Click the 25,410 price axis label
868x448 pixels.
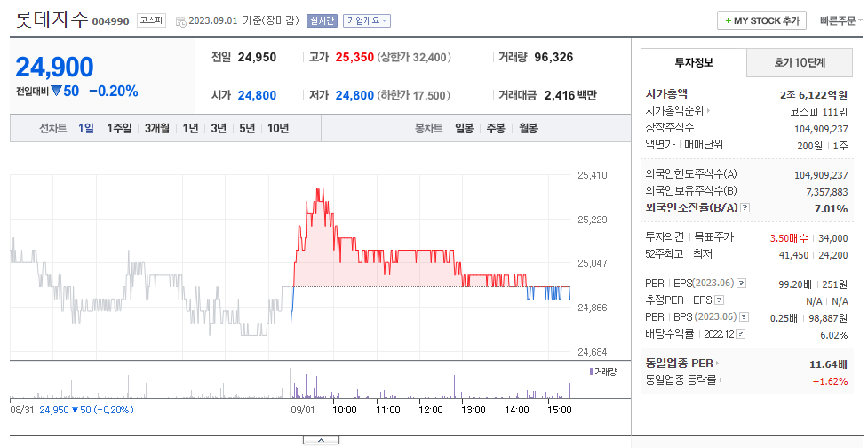(593, 175)
